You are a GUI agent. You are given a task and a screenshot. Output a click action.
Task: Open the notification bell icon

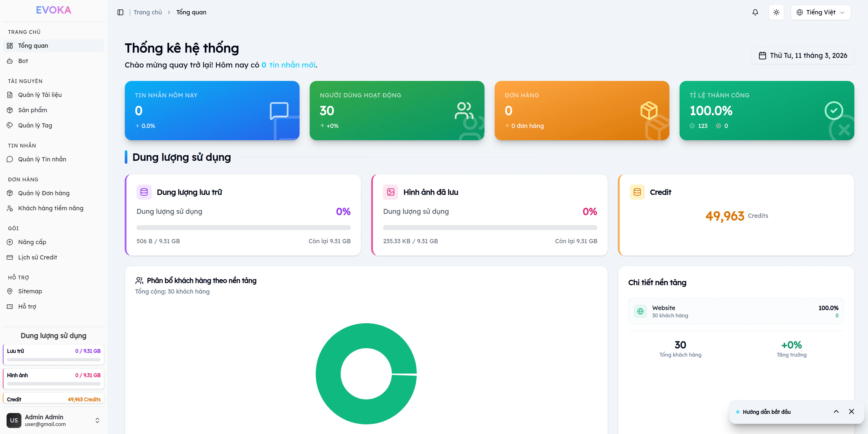[x=755, y=12]
